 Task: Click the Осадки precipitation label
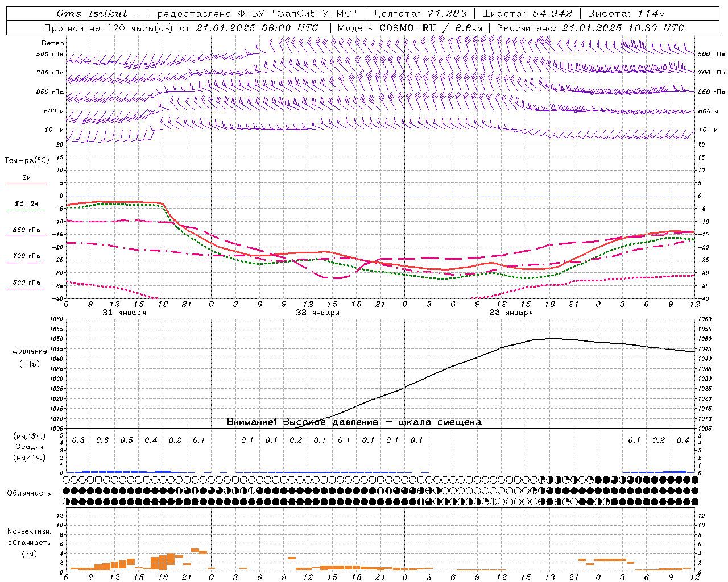click(x=30, y=447)
